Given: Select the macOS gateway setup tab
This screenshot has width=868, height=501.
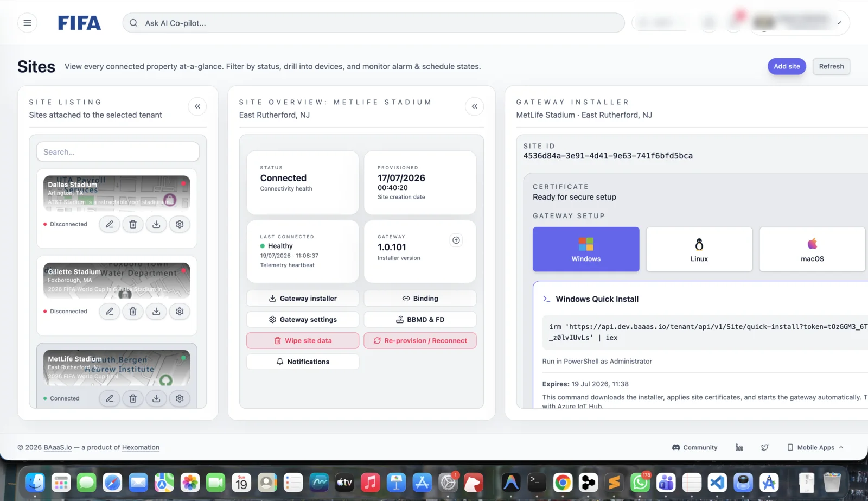Looking at the screenshot, I should pyautogui.click(x=812, y=249).
